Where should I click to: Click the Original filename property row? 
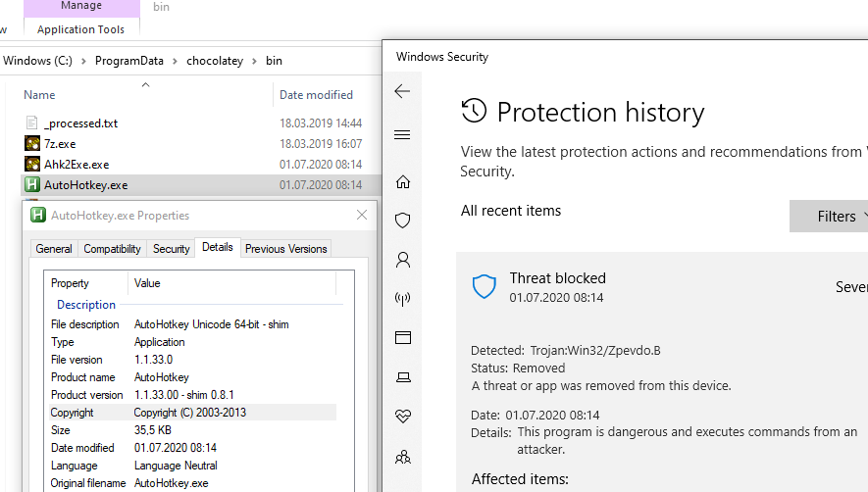192,483
